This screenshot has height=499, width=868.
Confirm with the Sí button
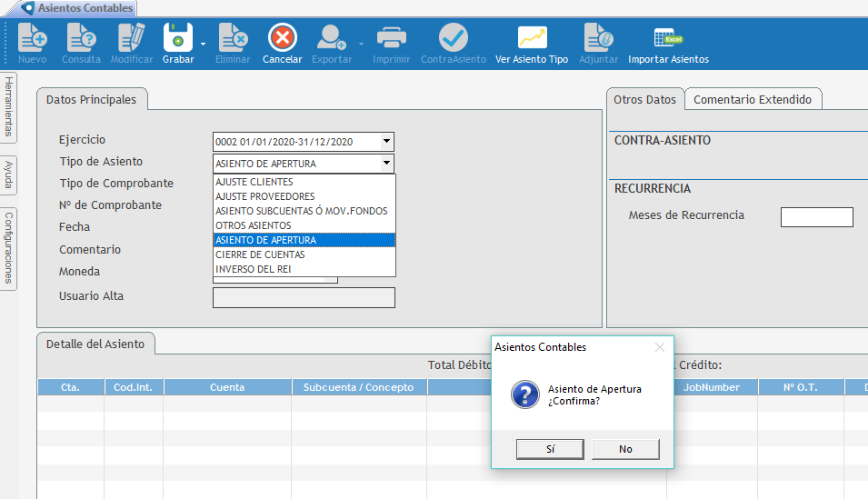tap(550, 449)
